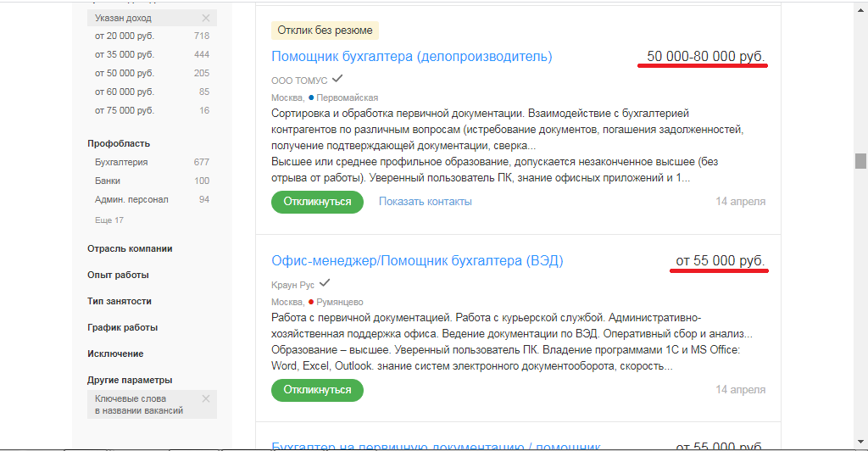Click the page vertical scrollbar thumb

click(860, 161)
